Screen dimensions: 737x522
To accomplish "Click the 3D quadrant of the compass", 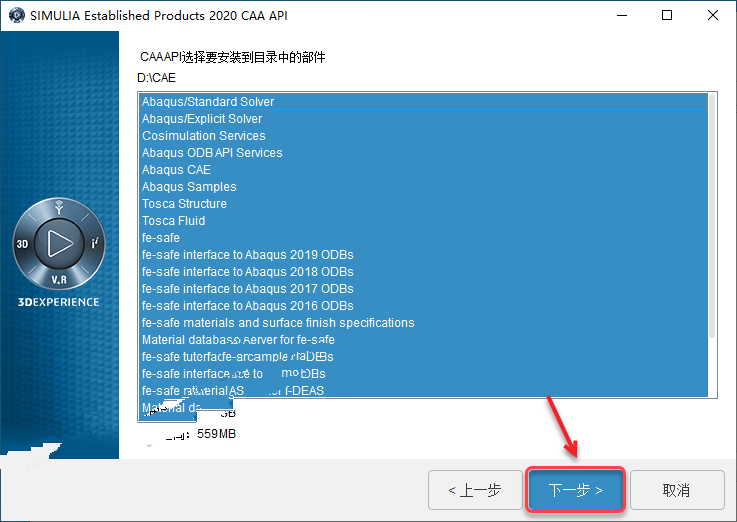I will click(x=23, y=244).
